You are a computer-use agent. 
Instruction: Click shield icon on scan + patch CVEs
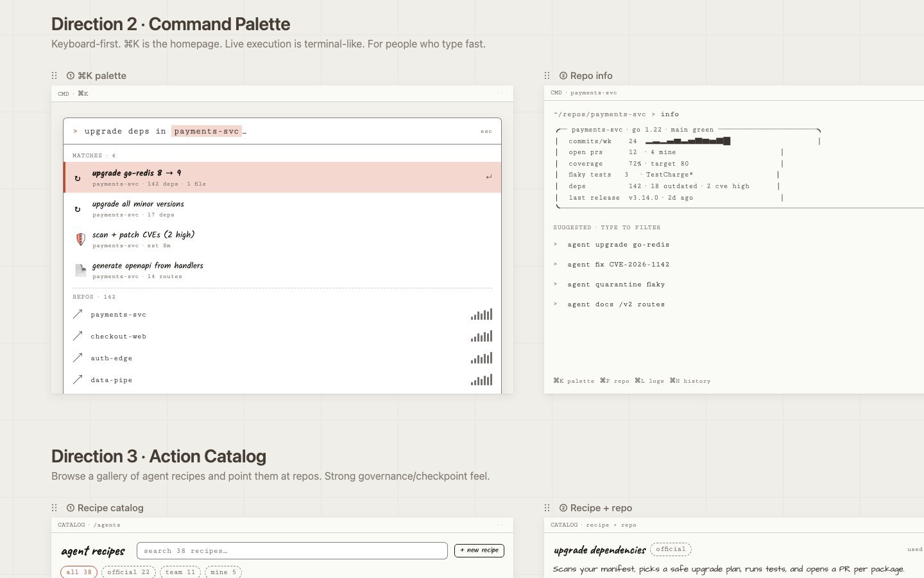click(x=81, y=240)
